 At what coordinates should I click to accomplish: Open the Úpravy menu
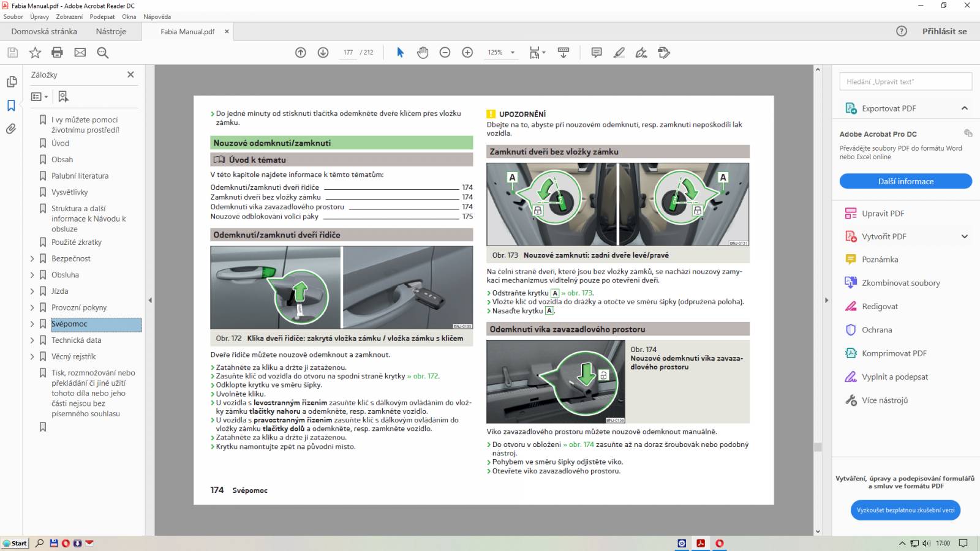(x=39, y=17)
